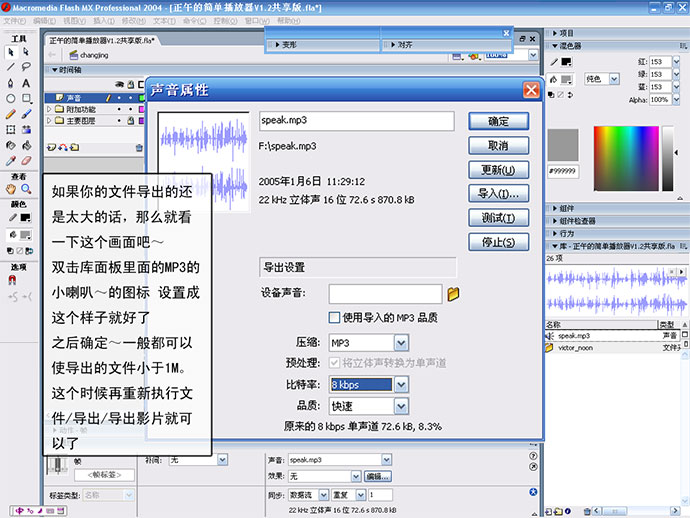Select the Free Transform tool

pos(11,129)
